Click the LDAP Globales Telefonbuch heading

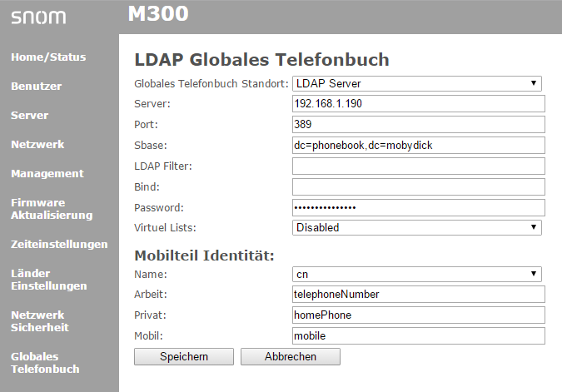pos(261,59)
